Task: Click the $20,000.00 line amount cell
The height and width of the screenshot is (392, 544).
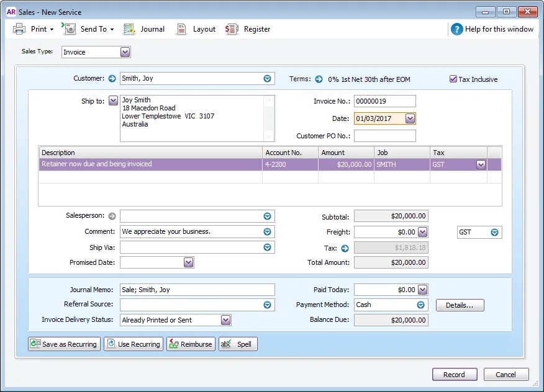Action: coord(346,164)
